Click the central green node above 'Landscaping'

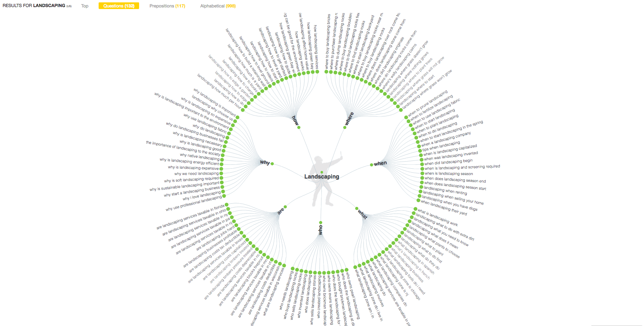pyautogui.click(x=321, y=172)
